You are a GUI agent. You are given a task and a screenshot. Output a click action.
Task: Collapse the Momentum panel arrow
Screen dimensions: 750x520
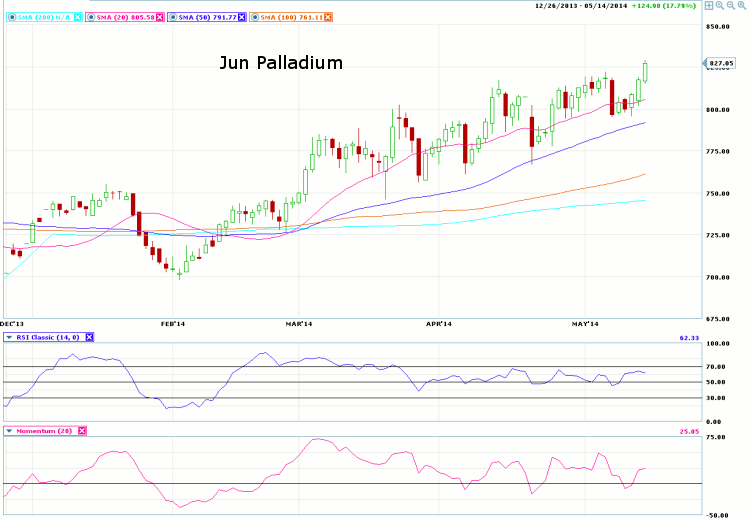(9, 430)
